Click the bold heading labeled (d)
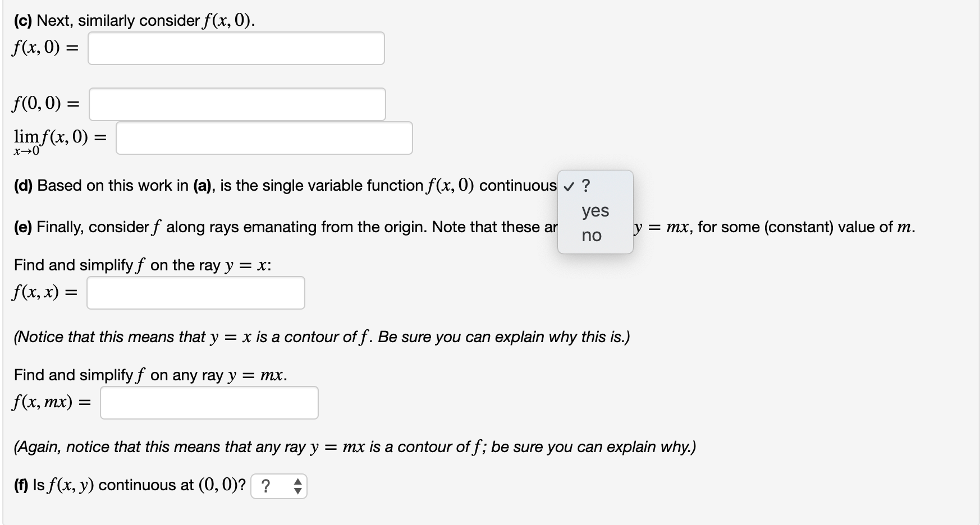The height and width of the screenshot is (525, 980). [x=25, y=185]
